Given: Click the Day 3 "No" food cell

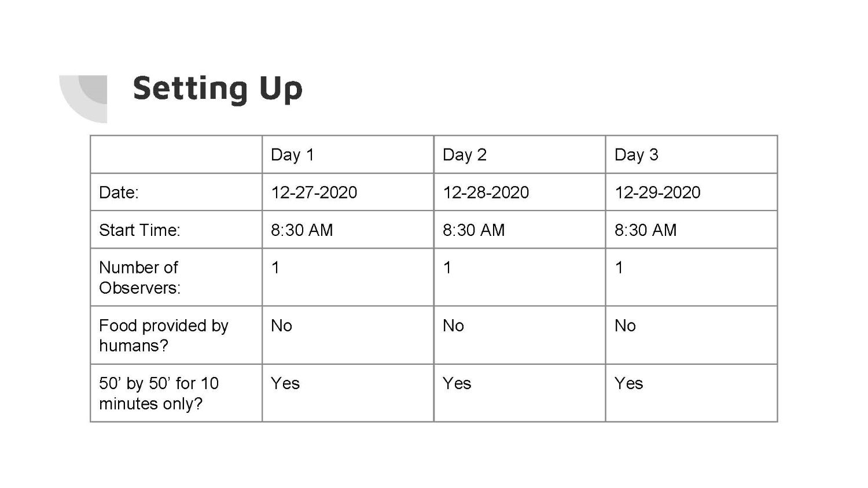Looking at the screenshot, I should (691, 335).
